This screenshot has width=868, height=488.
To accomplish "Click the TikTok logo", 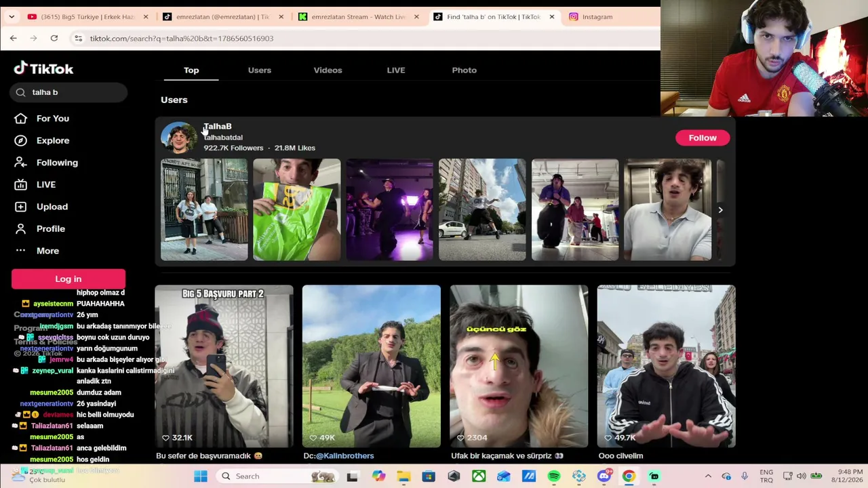I will tap(43, 68).
